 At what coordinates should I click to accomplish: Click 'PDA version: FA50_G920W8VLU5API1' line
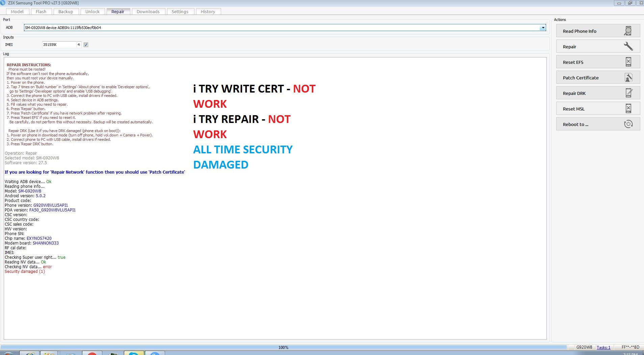click(40, 210)
